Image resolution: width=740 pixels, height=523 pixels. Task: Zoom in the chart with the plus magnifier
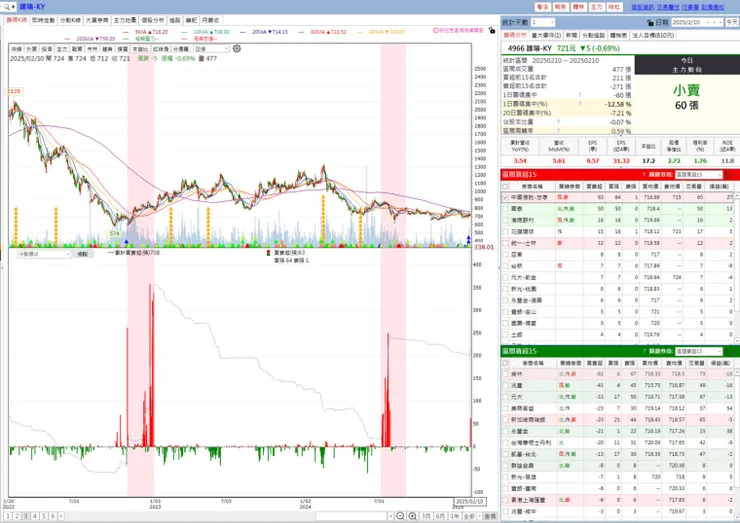(x=412, y=516)
